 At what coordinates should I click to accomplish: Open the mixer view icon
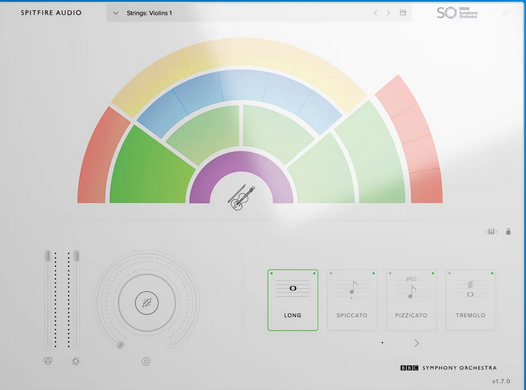point(491,232)
